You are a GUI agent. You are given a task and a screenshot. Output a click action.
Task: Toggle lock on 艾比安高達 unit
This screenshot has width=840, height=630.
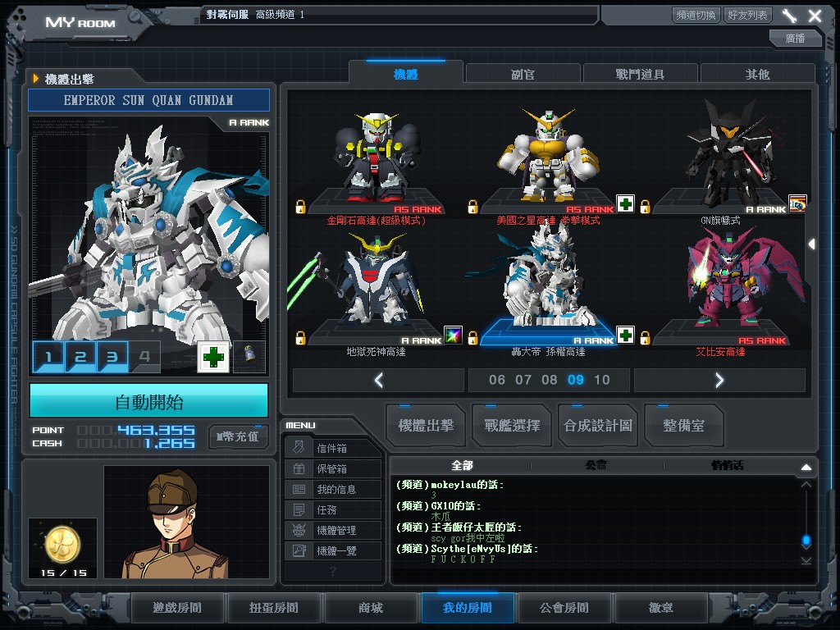pos(645,337)
